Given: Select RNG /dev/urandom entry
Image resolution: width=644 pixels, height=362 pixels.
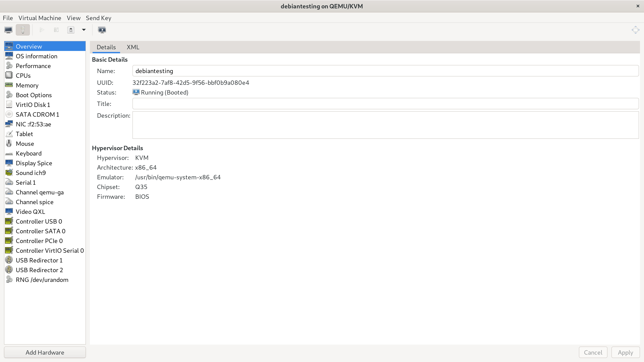Looking at the screenshot, I should [x=45, y=280].
